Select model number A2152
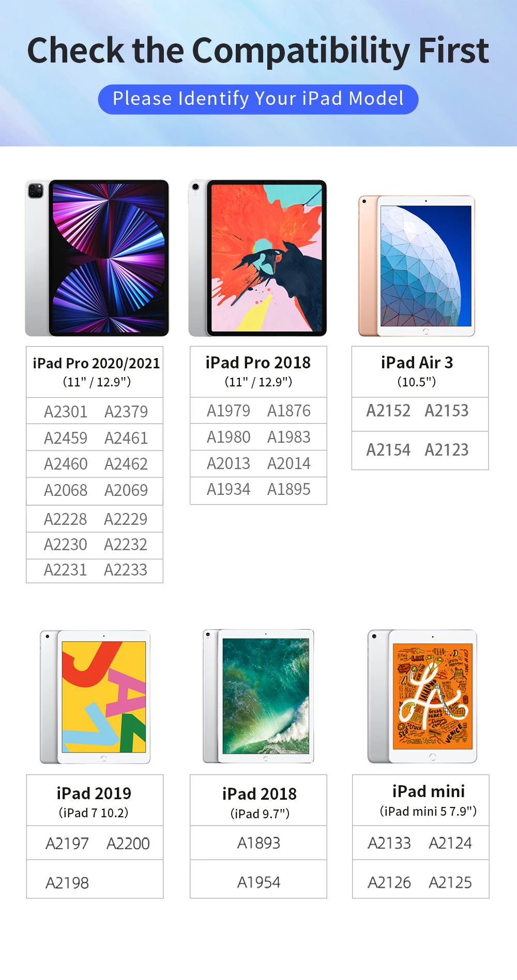This screenshot has width=517, height=980. (388, 411)
